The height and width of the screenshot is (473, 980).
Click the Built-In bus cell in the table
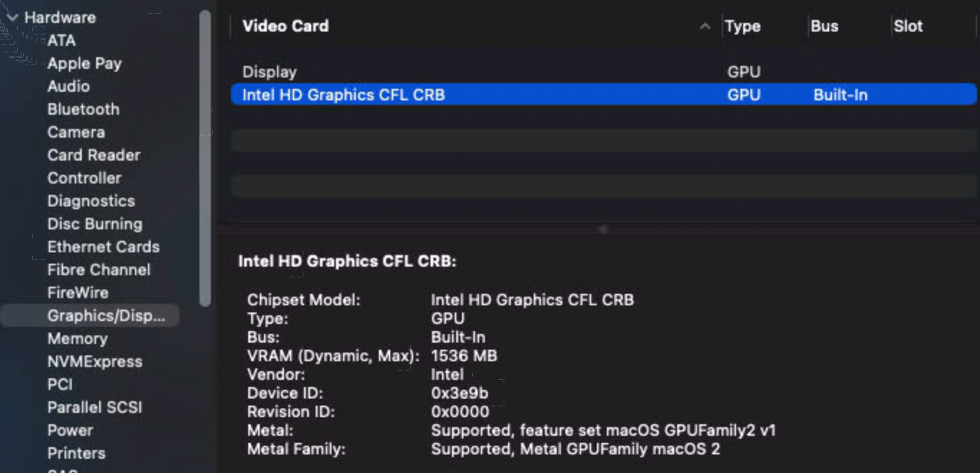(840, 95)
